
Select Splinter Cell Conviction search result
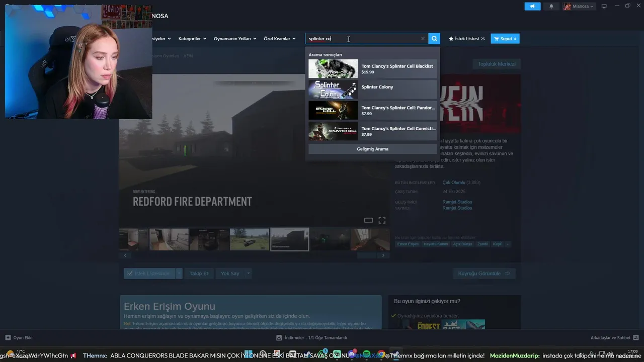pos(372,131)
